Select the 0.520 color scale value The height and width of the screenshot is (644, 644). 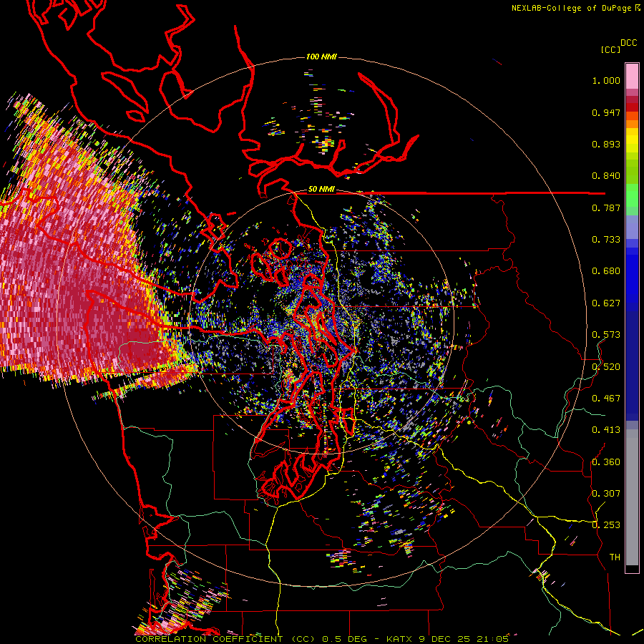click(606, 367)
